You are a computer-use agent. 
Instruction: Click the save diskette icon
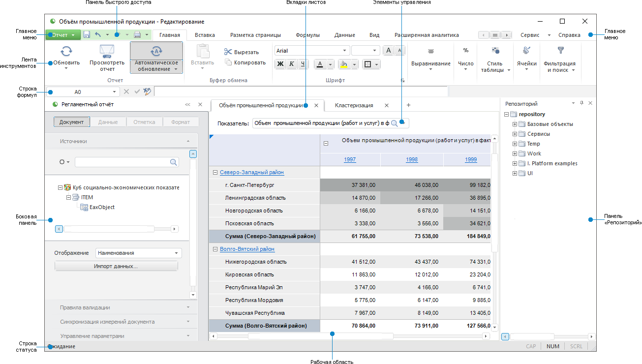pos(87,35)
